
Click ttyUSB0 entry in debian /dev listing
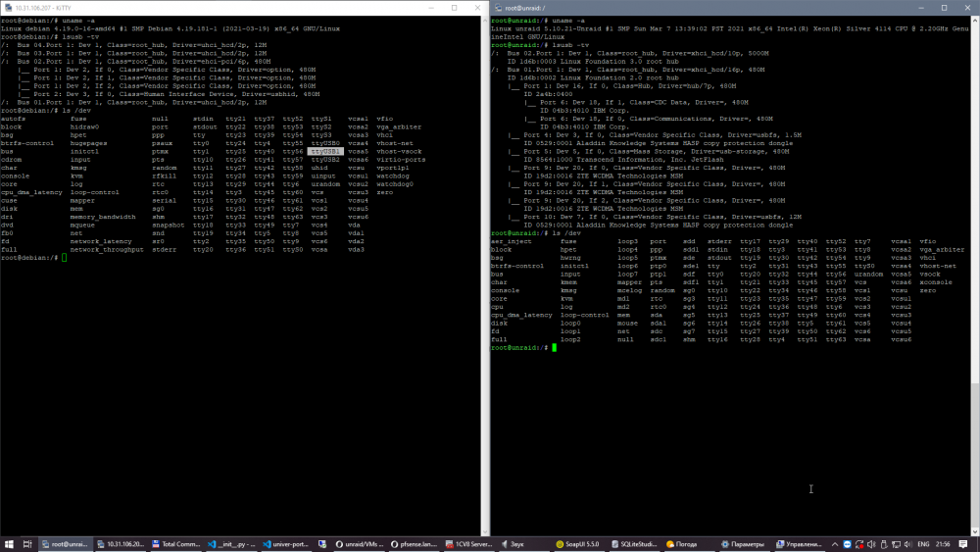325,143
